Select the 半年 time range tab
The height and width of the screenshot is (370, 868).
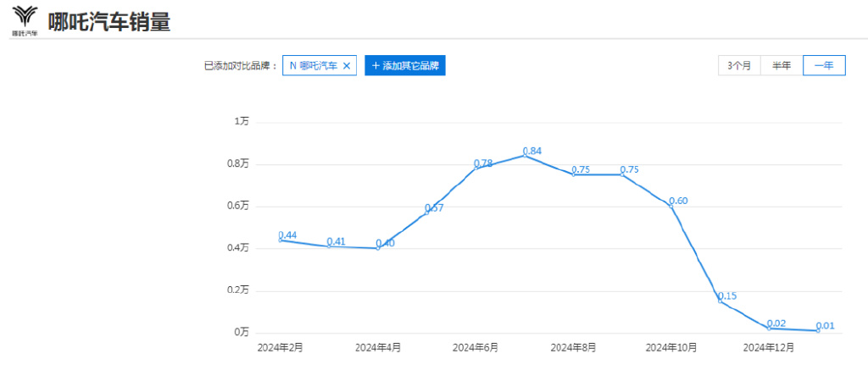[782, 66]
